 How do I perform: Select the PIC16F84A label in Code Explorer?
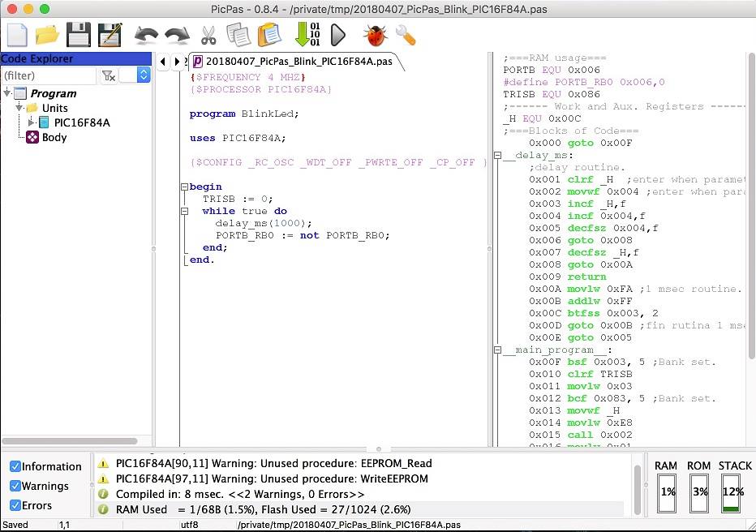pyautogui.click(x=82, y=122)
